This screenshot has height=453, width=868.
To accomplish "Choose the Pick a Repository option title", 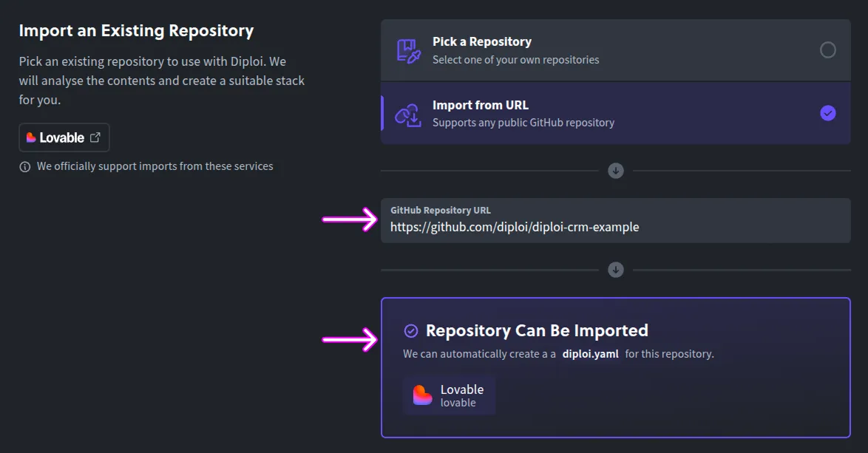I will (481, 42).
